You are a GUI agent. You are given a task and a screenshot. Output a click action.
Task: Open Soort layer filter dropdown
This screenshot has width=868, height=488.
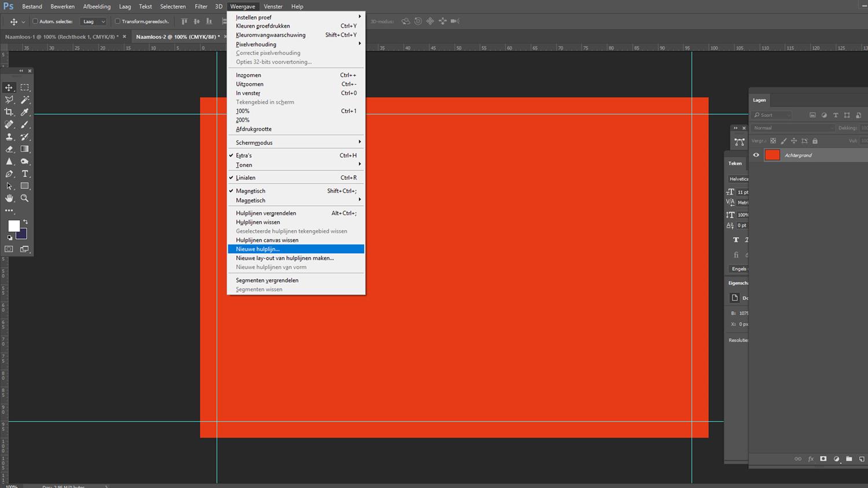coord(773,115)
